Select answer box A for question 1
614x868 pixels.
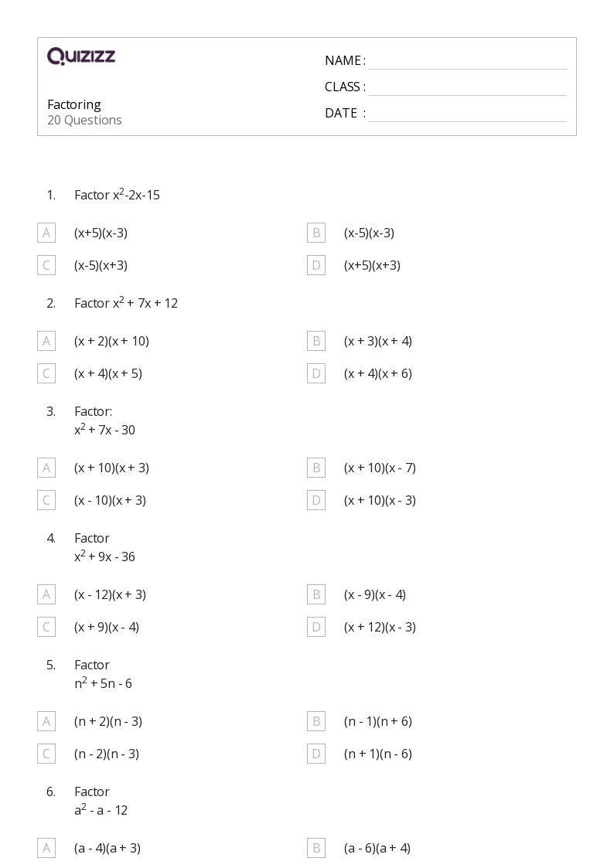click(x=46, y=233)
